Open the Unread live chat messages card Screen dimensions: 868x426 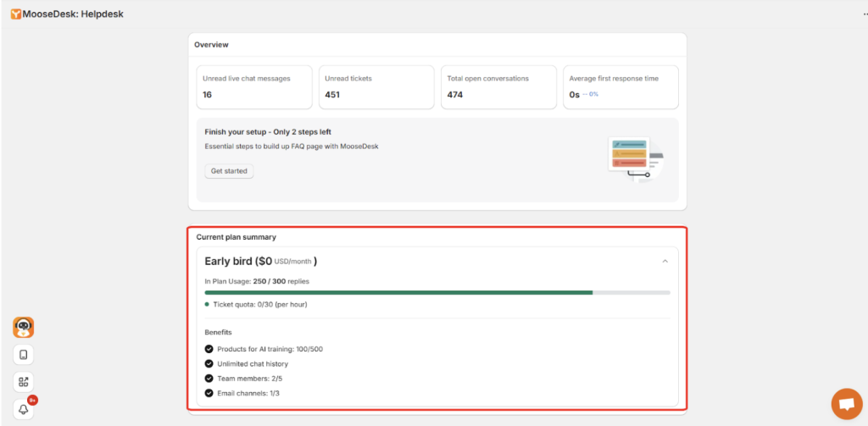click(x=254, y=86)
